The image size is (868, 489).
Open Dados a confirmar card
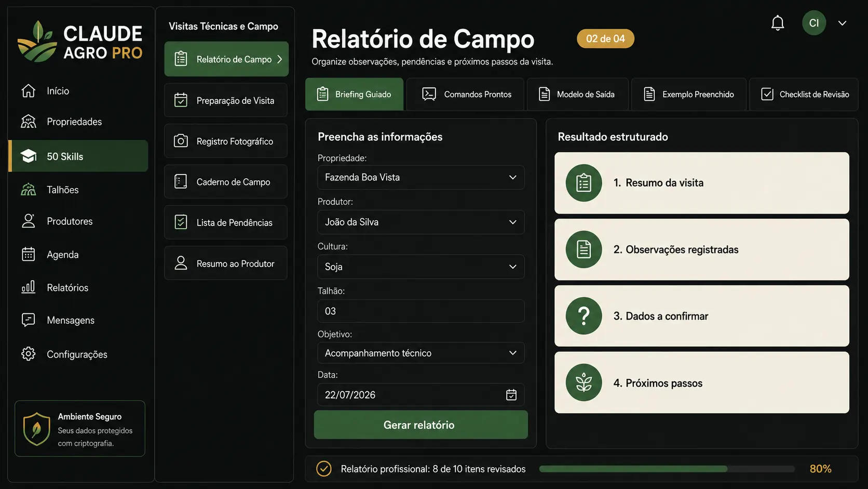click(702, 316)
